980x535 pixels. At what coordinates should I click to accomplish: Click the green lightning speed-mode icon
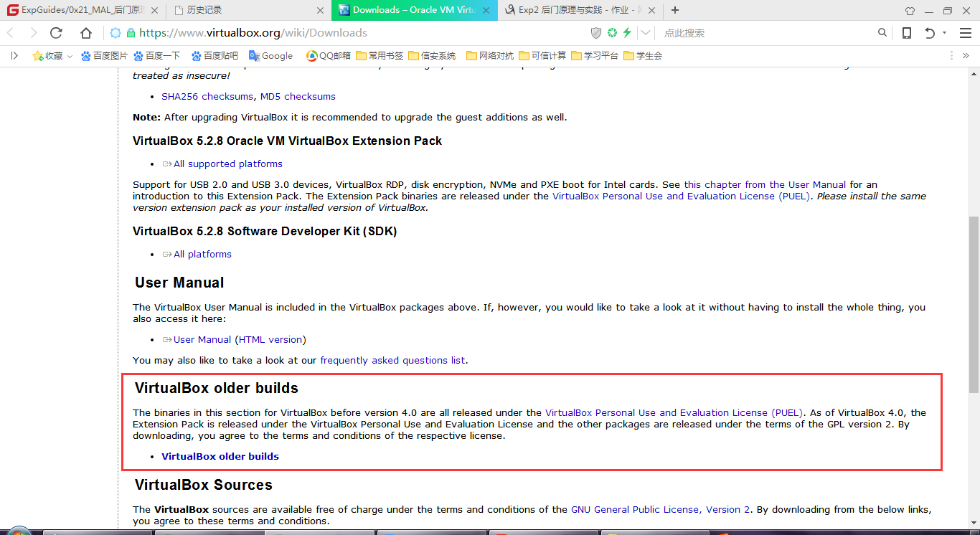(x=627, y=33)
